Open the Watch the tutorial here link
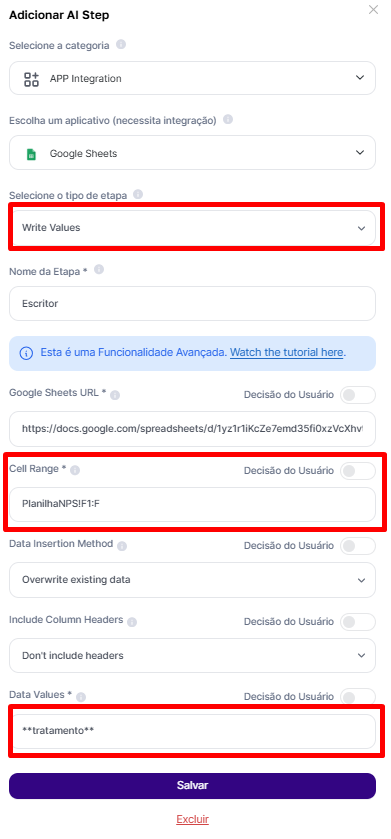The height and width of the screenshot is (839, 391). (x=287, y=353)
